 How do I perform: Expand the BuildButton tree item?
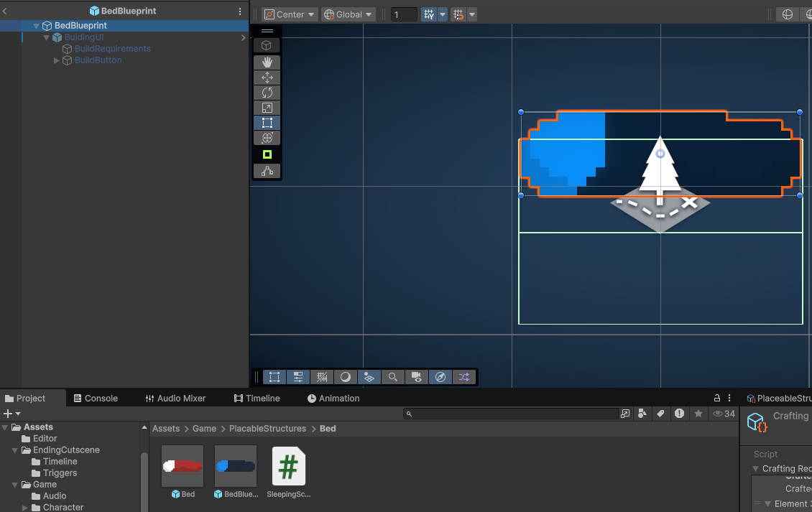57,60
